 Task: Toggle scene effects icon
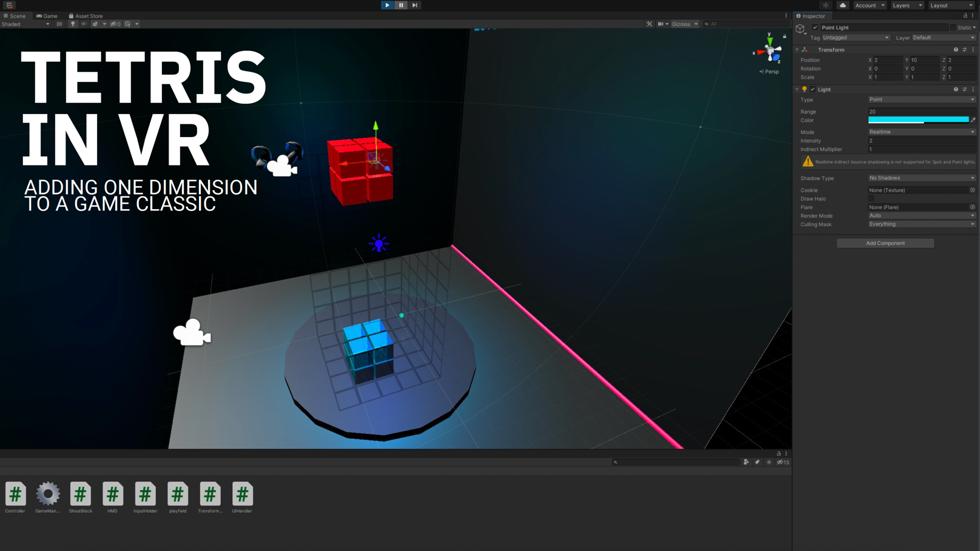pyautogui.click(x=95, y=24)
